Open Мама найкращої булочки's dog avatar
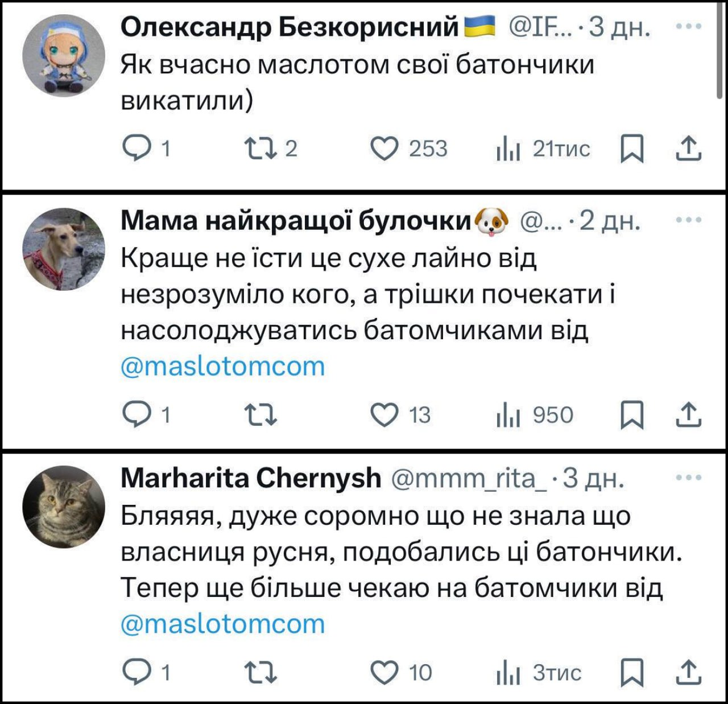 (64, 249)
